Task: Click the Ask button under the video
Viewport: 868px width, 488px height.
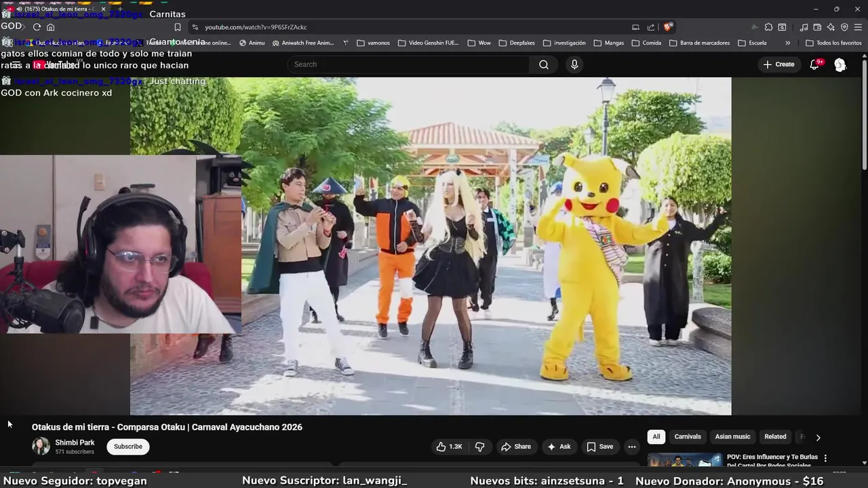Action: (x=559, y=447)
